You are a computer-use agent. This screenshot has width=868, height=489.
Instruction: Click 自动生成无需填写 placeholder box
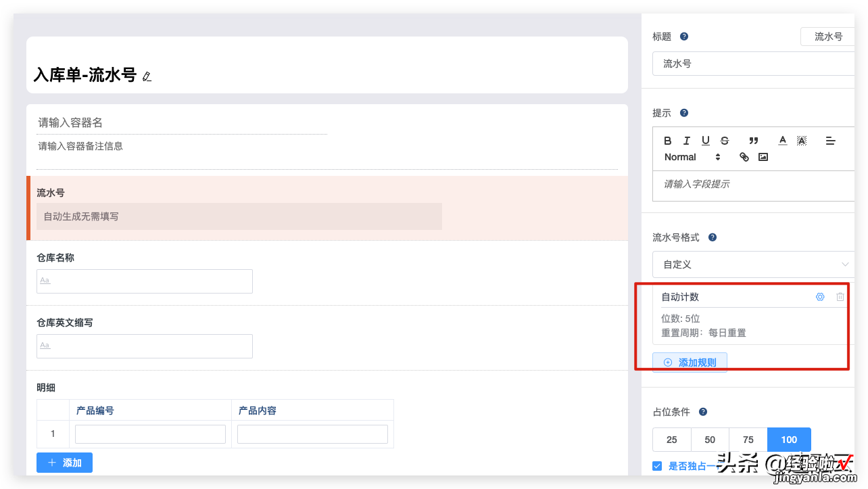click(x=239, y=216)
